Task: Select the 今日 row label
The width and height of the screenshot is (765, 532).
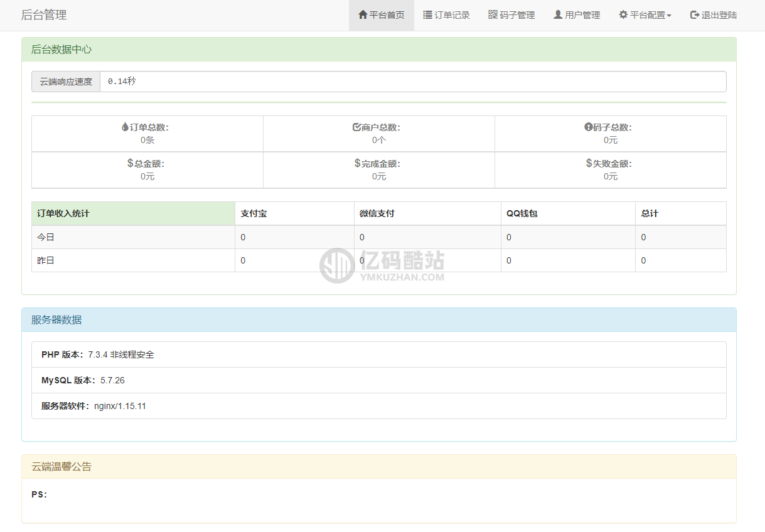Action: pyautogui.click(x=46, y=237)
